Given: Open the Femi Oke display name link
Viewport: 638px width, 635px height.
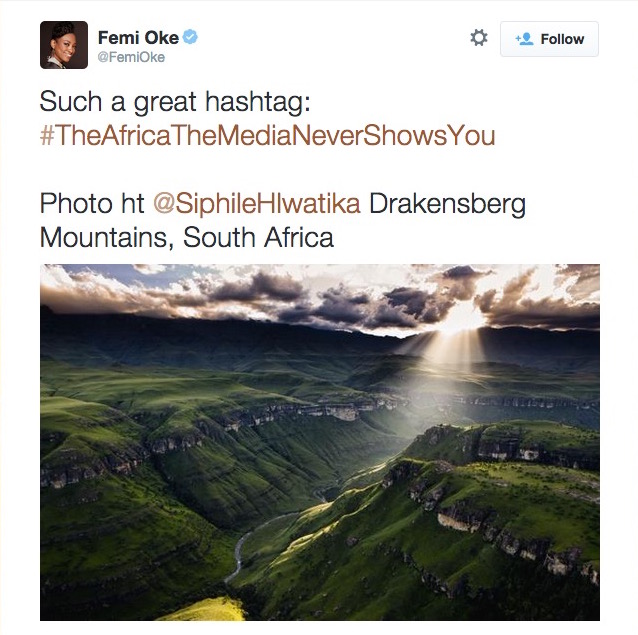Looking at the screenshot, I should 138,38.
